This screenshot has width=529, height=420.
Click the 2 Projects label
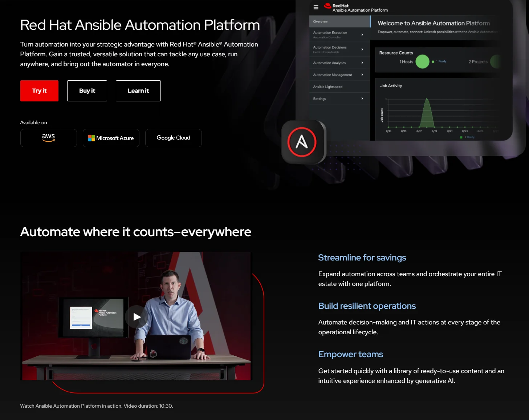(478, 62)
